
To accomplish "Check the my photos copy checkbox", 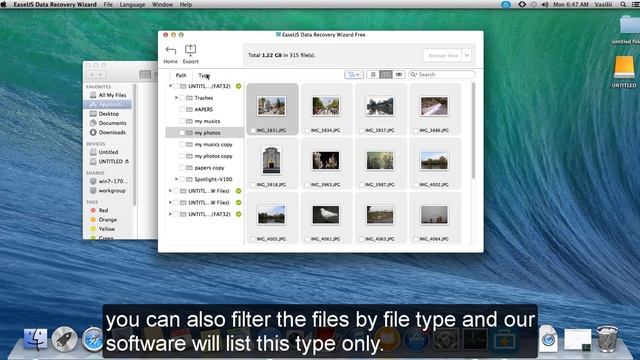I will coord(182,156).
